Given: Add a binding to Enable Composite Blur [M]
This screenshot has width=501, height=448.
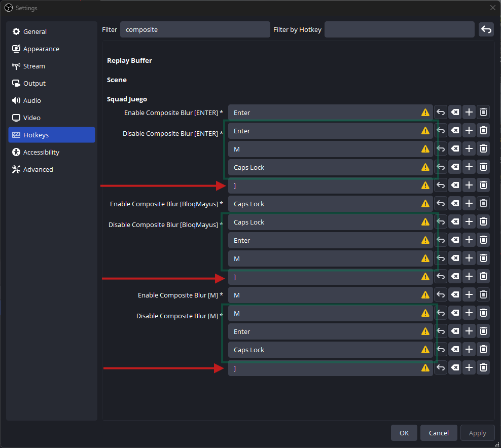Looking at the screenshot, I should (x=469, y=295).
